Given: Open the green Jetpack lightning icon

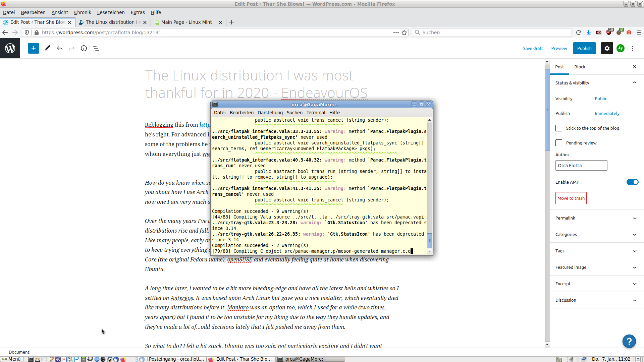Looking at the screenshot, I should pos(621,48).
